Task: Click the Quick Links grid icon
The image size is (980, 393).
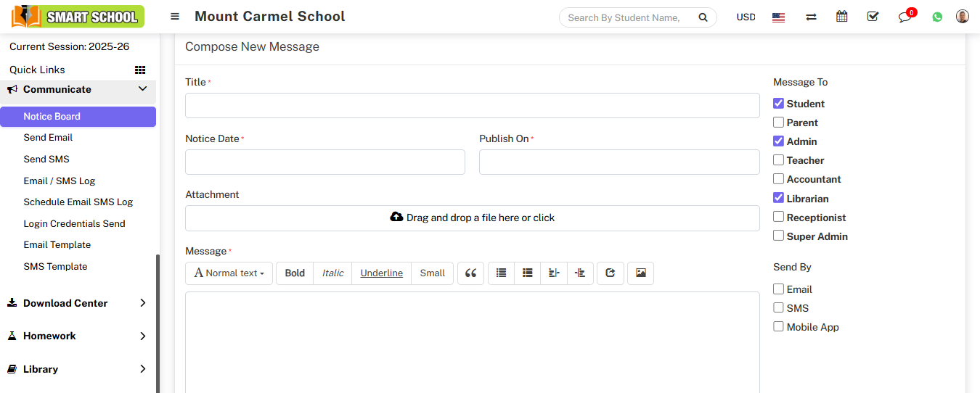Action: click(x=140, y=70)
